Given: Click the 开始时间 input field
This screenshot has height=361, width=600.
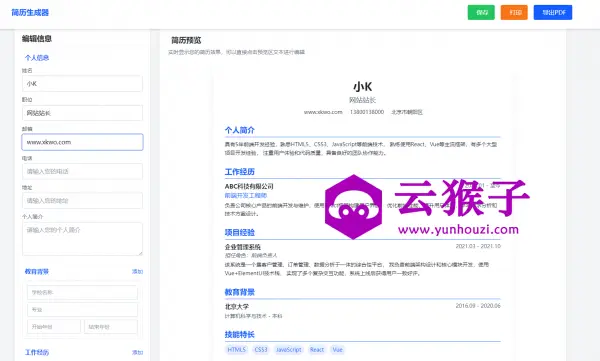Looking at the screenshot, I should coord(54,327).
